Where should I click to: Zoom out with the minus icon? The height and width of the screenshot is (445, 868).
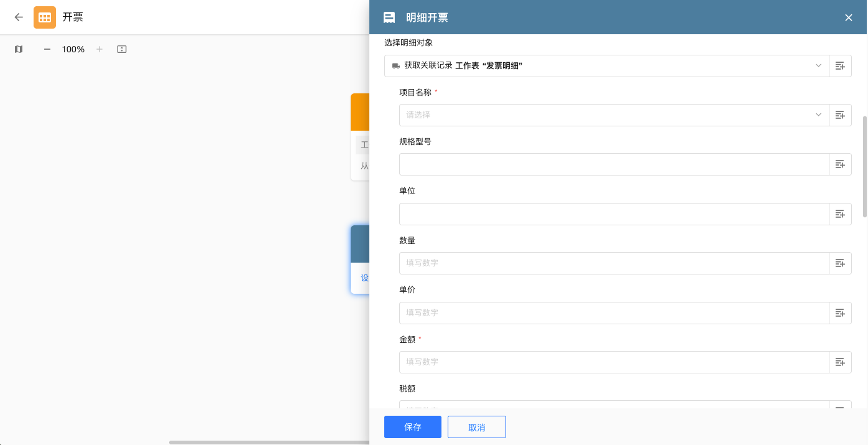[47, 49]
